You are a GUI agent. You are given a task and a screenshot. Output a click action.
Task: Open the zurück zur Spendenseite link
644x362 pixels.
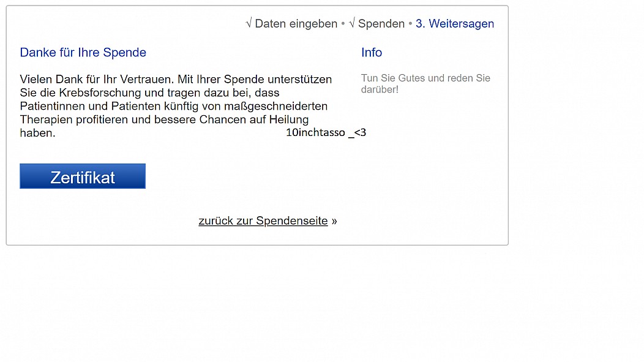[263, 221]
